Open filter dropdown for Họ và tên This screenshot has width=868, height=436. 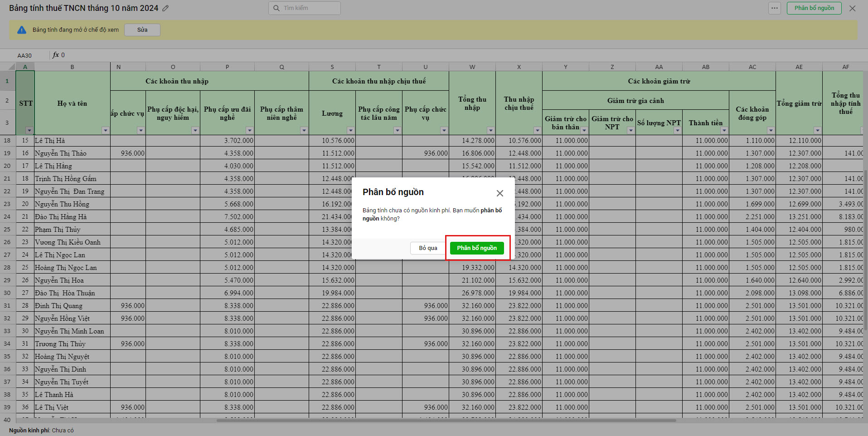105,131
